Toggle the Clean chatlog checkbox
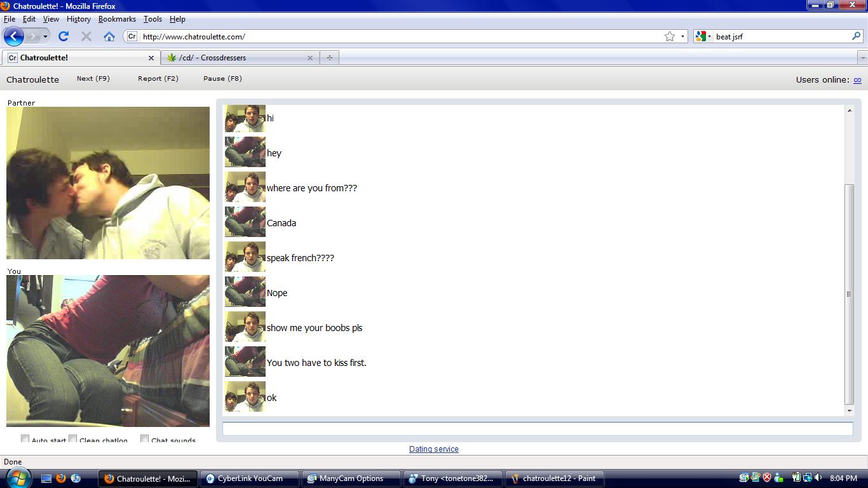The height and width of the screenshot is (488, 868). (x=73, y=439)
